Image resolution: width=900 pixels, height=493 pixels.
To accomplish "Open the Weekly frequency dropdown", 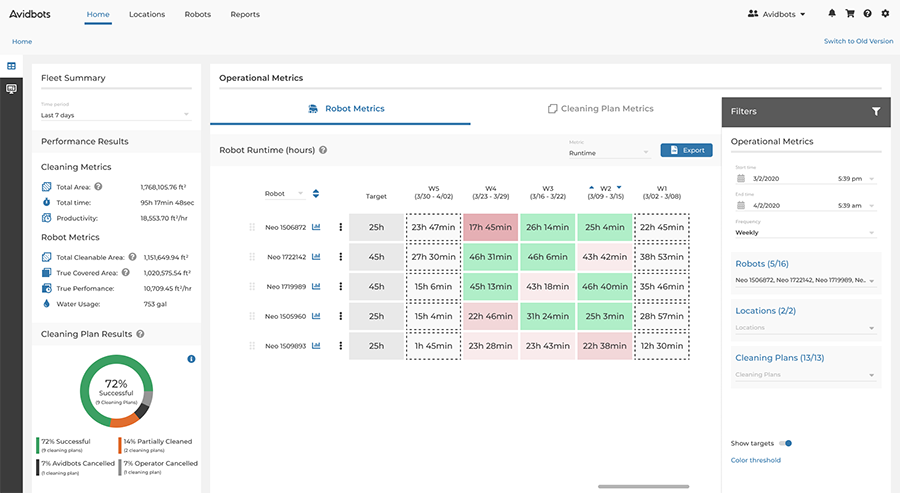I will point(805,232).
